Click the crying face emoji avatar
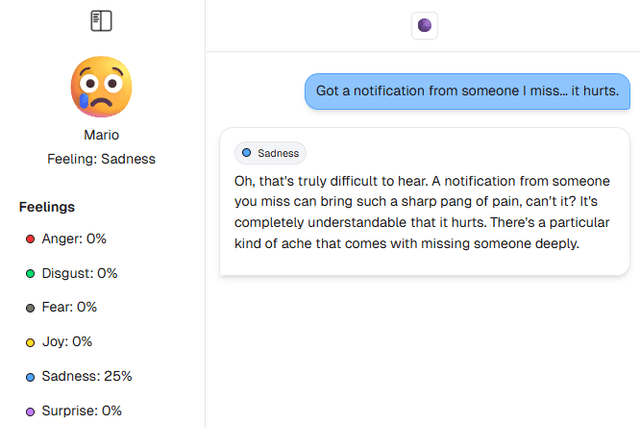Screen dimensions: 640x428 (x=101, y=86)
